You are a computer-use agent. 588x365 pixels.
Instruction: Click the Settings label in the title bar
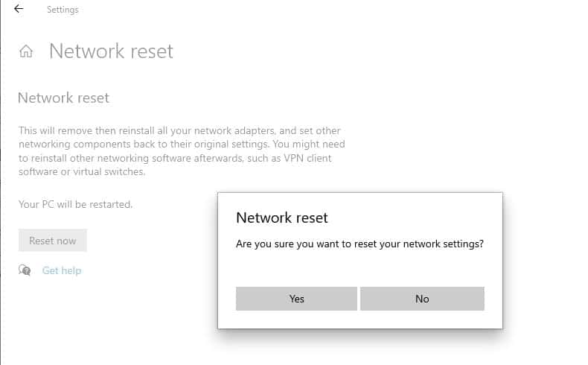click(x=63, y=10)
